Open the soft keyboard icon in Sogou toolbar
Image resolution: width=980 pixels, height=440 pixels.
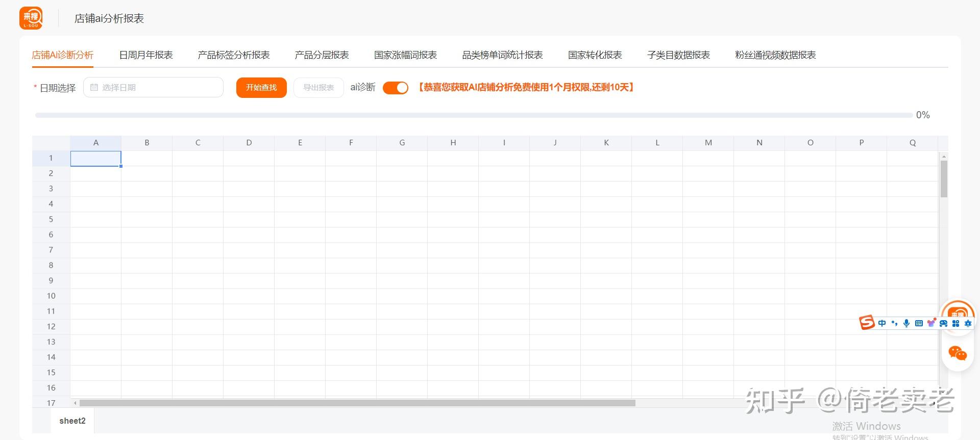[x=919, y=323]
